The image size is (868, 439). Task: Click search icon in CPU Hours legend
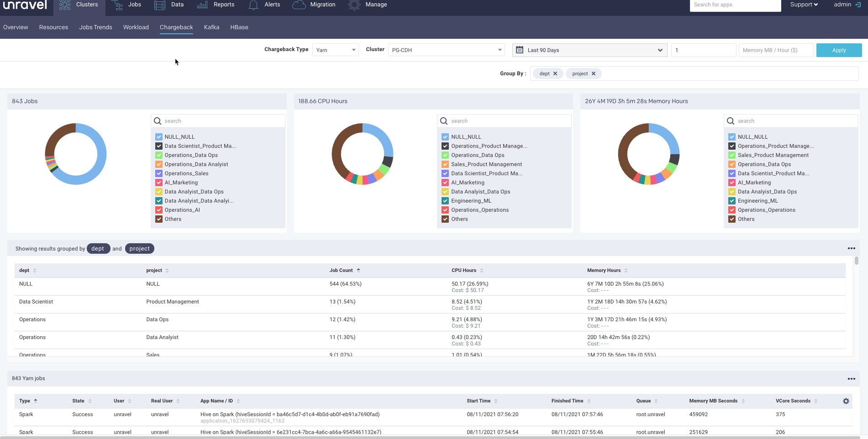coord(444,121)
